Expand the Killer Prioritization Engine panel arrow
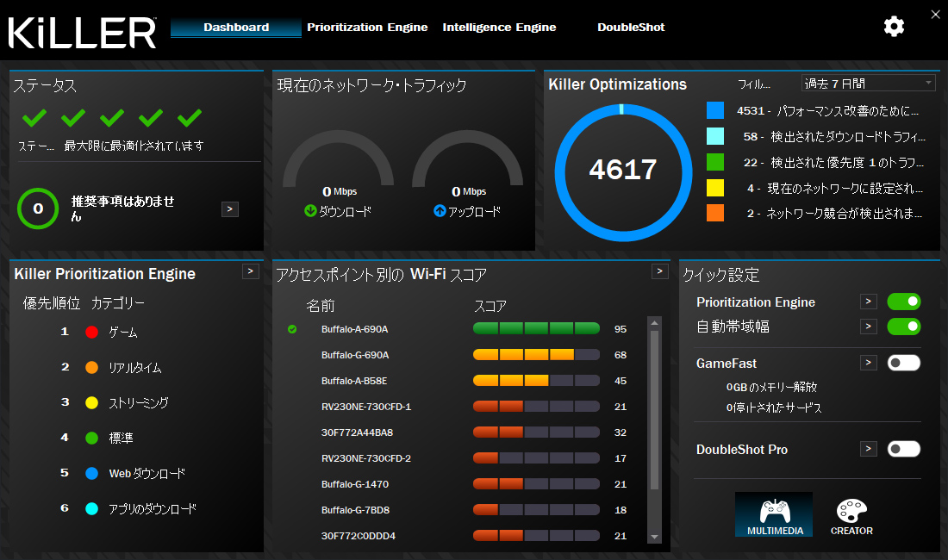 click(250, 271)
